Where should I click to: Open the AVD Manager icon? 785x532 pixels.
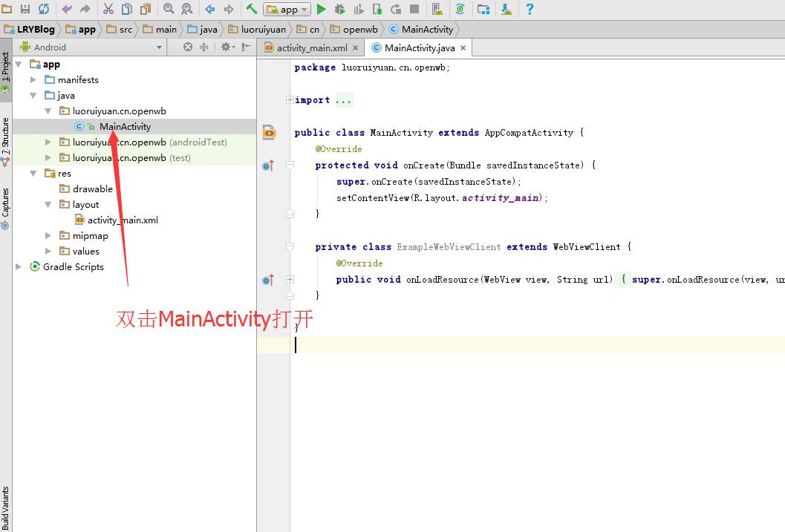[x=437, y=9]
